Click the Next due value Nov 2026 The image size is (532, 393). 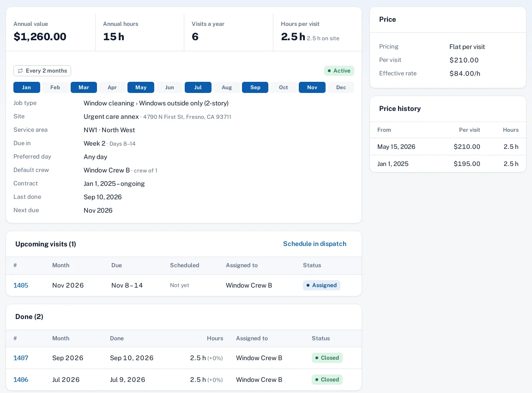[x=98, y=210]
